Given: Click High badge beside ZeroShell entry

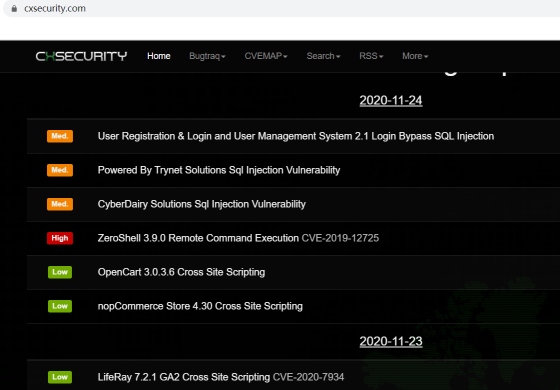Looking at the screenshot, I should pos(60,238).
